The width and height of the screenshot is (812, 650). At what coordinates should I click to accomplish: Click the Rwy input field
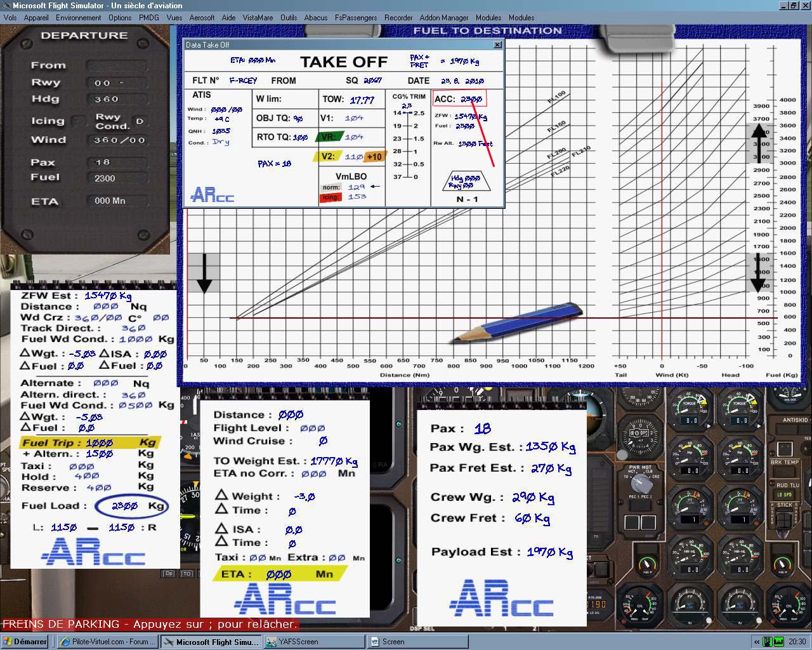[x=117, y=83]
